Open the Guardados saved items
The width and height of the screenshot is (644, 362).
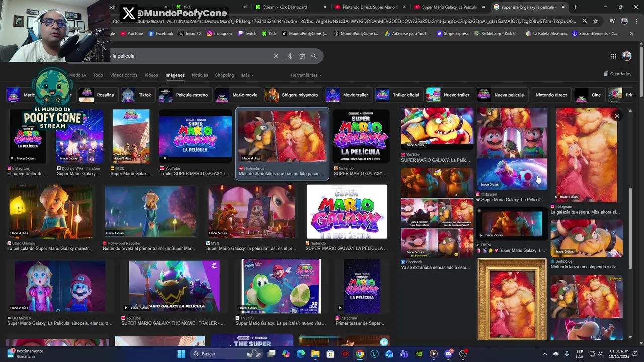617,74
